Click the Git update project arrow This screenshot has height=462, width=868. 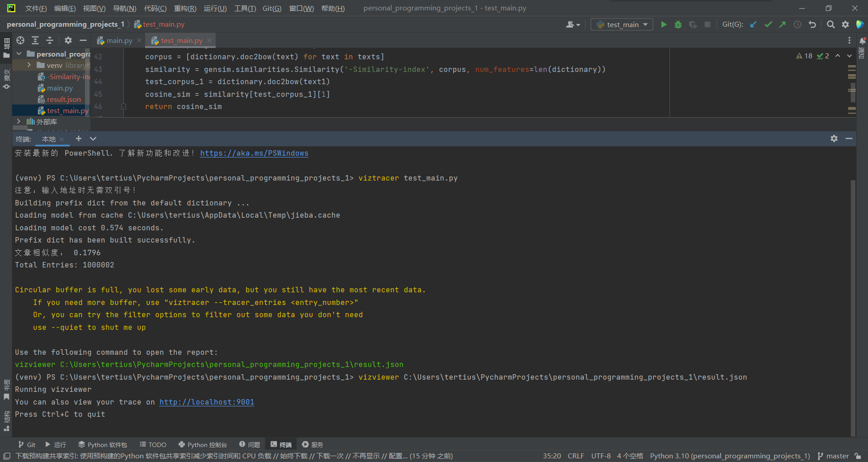(754, 24)
